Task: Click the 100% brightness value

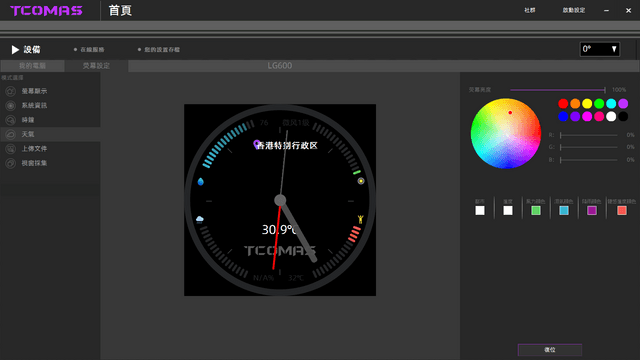Action: 619,90
